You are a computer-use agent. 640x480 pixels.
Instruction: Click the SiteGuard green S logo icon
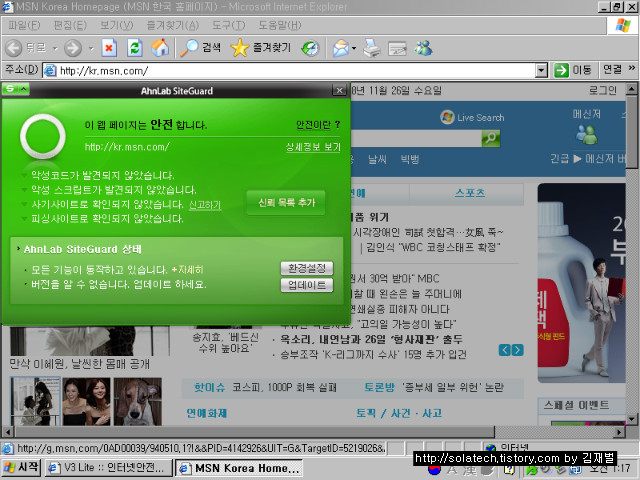pyautogui.click(x=10, y=89)
